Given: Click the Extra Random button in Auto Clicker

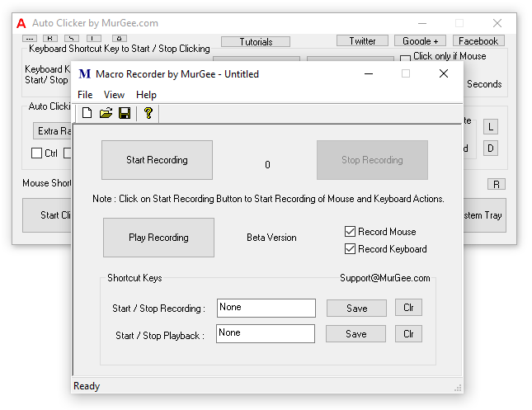Looking at the screenshot, I should coord(52,131).
